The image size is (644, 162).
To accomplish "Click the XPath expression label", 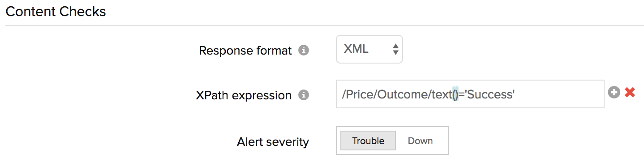I will click(x=244, y=95).
